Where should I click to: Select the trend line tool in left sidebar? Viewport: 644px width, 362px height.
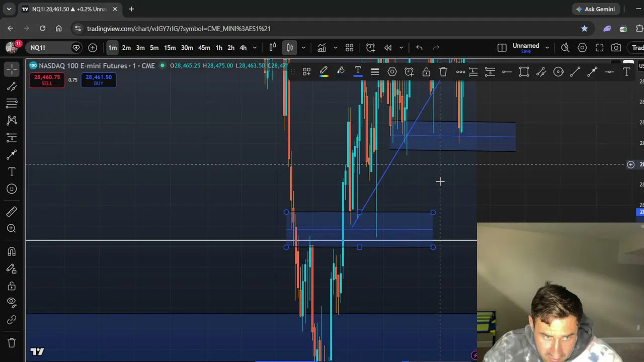coord(12,86)
